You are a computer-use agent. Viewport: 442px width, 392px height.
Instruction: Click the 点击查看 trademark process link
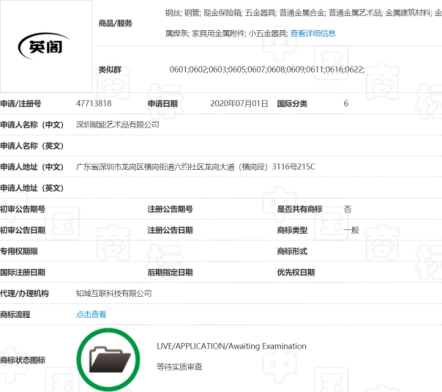pyautogui.click(x=91, y=314)
